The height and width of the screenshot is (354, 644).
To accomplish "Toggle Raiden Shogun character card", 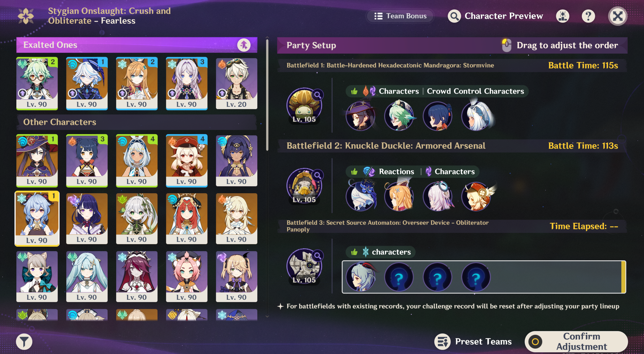I will point(87,219).
